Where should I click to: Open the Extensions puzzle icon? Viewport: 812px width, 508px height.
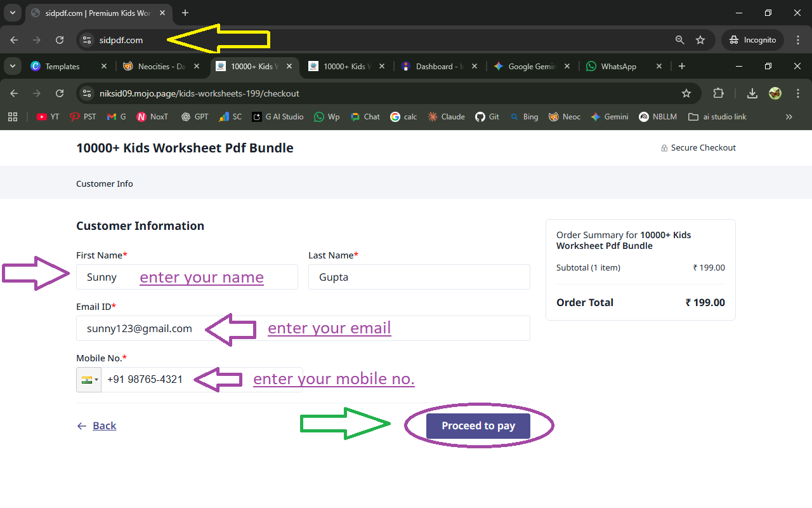tap(718, 93)
